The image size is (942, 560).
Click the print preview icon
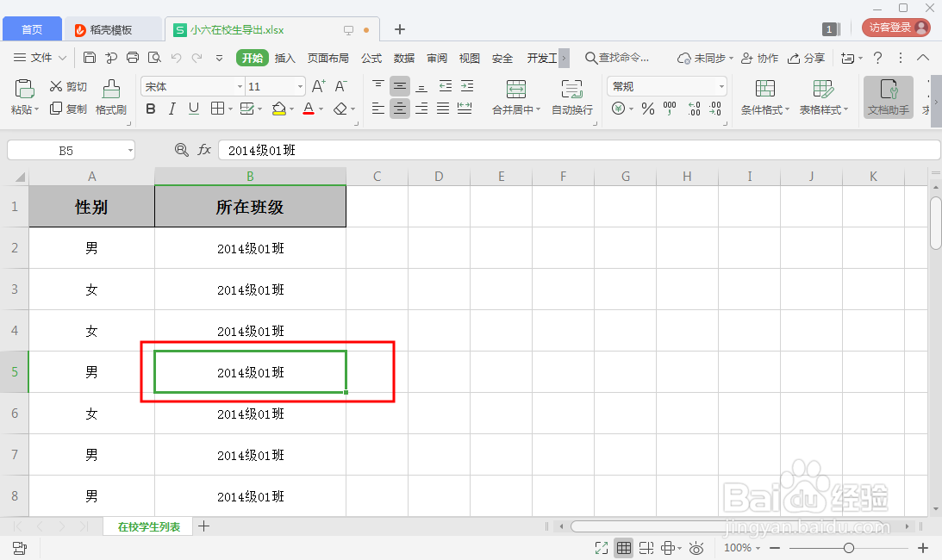155,58
